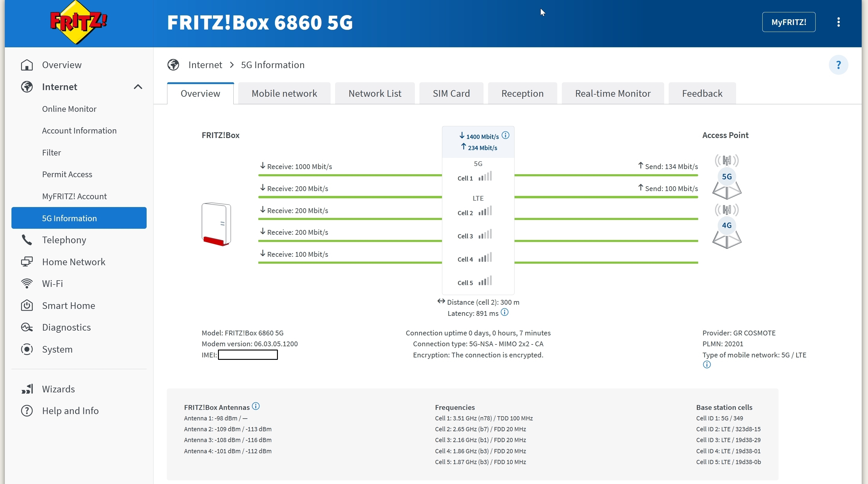Screen dimensions: 868x484
Task: Click 'Distance (cell 2): 300 m' text
Action: point(483,302)
